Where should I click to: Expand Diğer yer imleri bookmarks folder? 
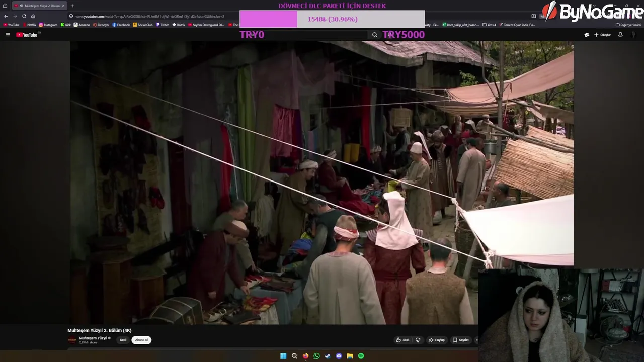(628, 25)
